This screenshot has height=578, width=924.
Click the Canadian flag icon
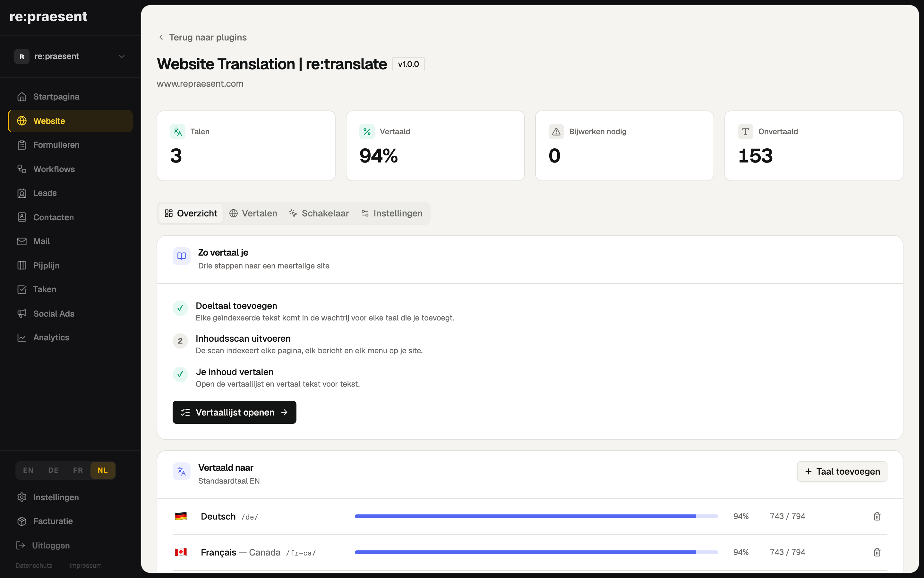[x=181, y=552]
